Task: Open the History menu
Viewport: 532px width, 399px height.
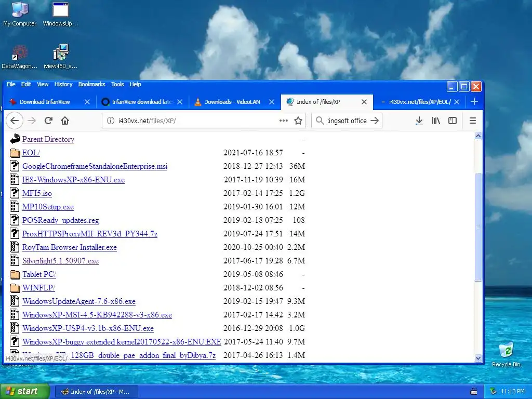Action: [63, 84]
